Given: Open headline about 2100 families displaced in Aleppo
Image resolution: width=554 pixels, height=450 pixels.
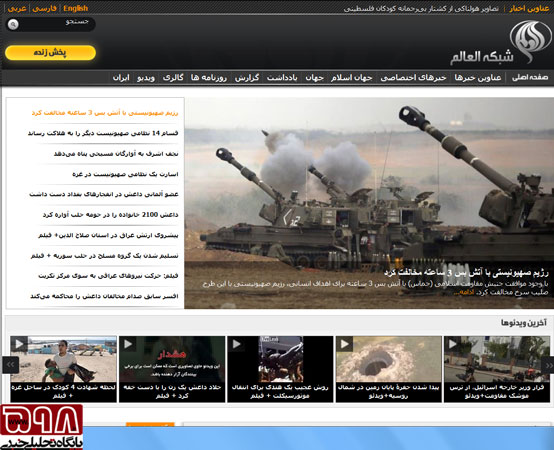Looking at the screenshot, I should [110, 215].
